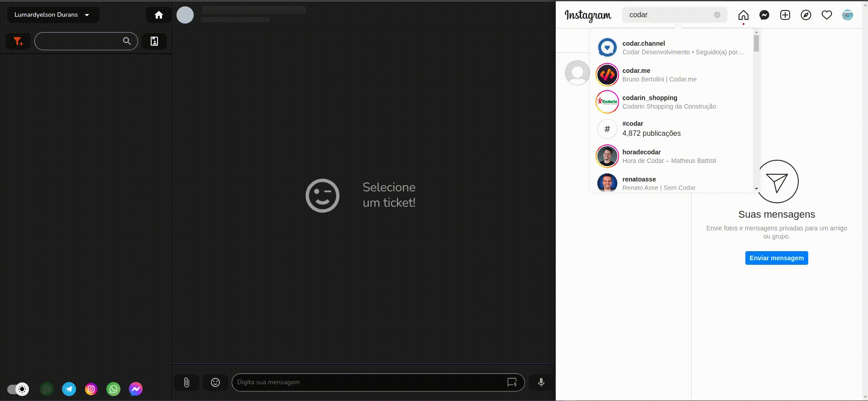Click the search results scrollbar thumb
868x401 pixels.
click(756, 43)
